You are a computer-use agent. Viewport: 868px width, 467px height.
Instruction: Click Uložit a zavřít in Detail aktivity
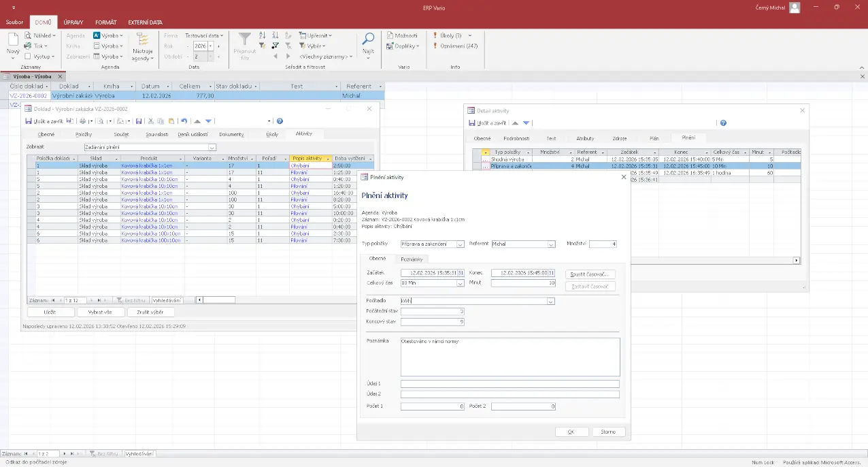click(x=487, y=123)
